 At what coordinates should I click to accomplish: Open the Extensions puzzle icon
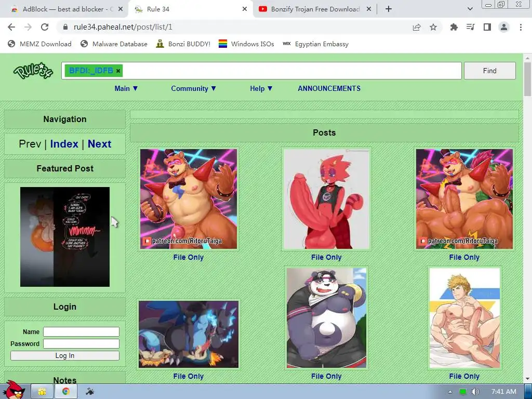click(454, 27)
